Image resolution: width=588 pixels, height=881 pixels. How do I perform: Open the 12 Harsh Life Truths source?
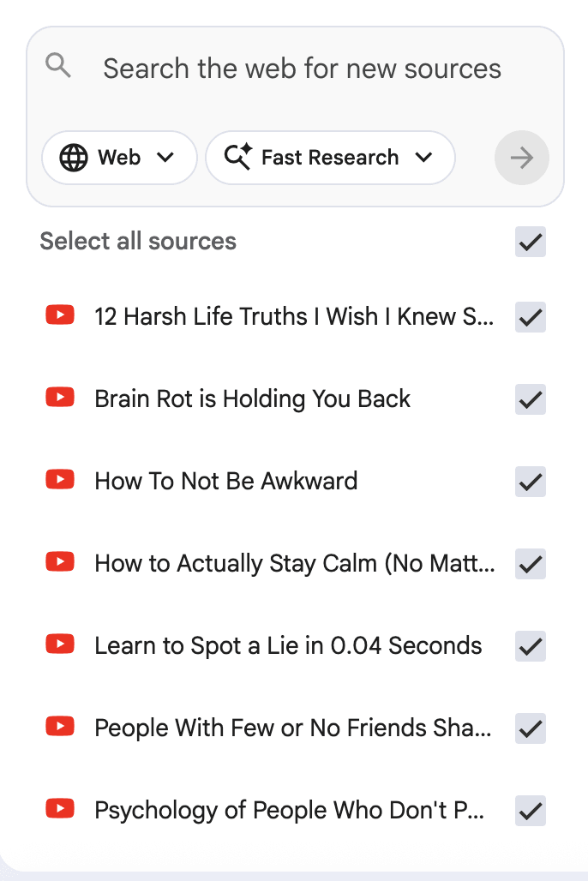tap(293, 317)
